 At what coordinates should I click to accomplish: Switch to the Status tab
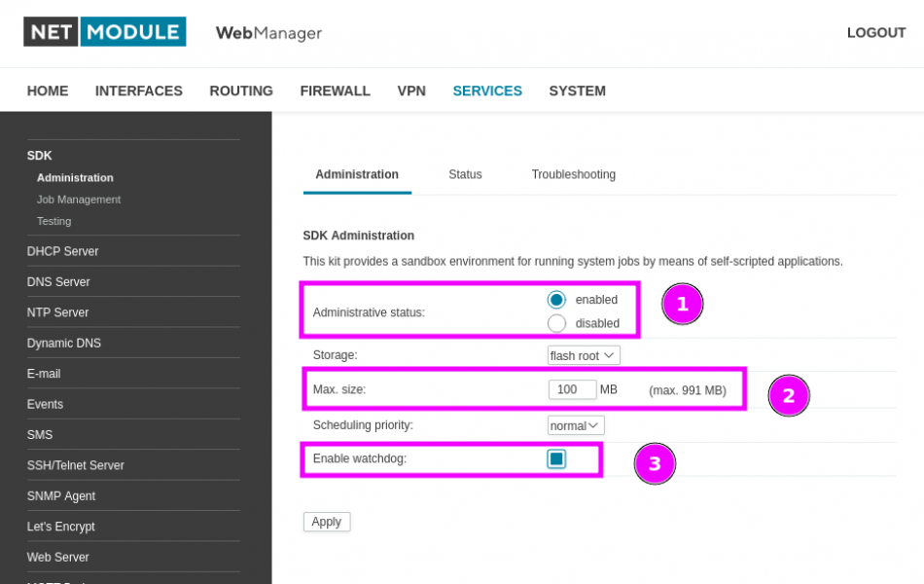(x=465, y=175)
